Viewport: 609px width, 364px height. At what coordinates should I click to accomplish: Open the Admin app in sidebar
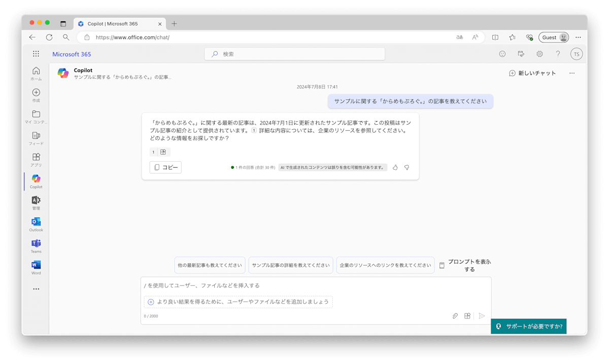click(x=36, y=203)
